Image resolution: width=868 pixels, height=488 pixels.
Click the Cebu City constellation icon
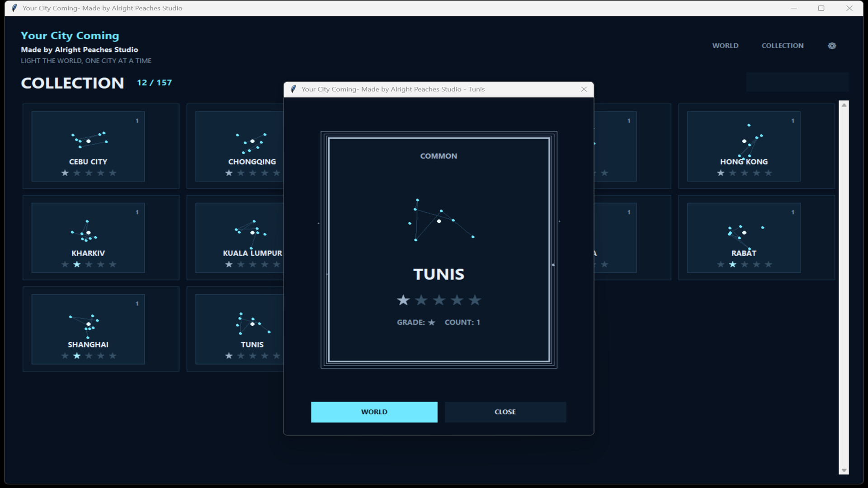pyautogui.click(x=90, y=140)
